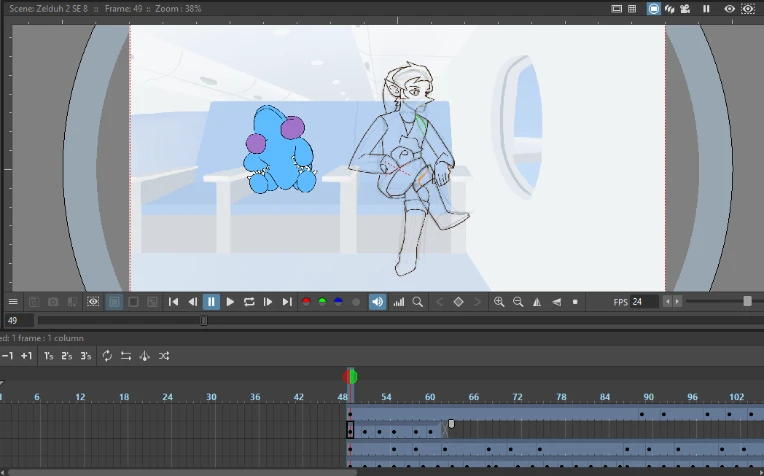Toggle Preview eye icon in the viewer
This screenshot has width=764, height=476.
click(x=729, y=9)
